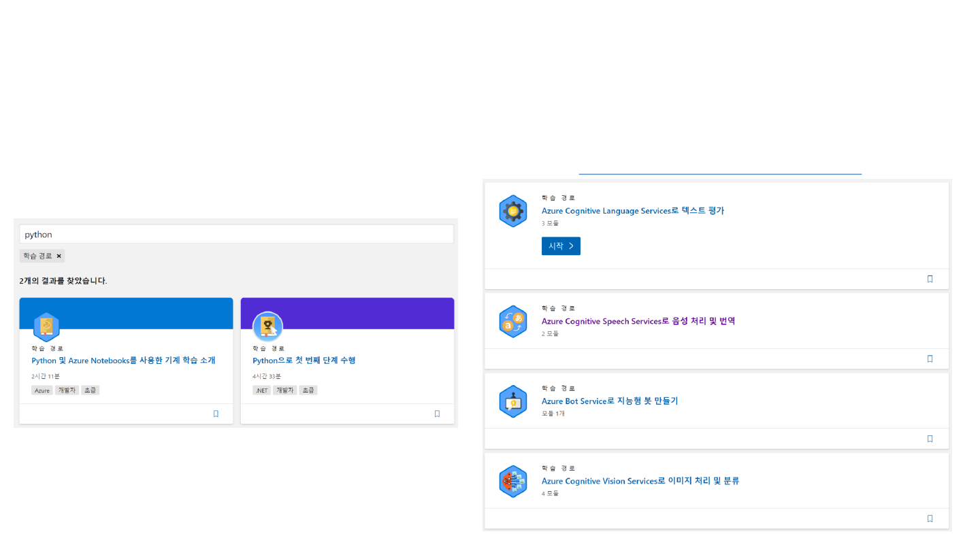This screenshot has width=980, height=551.
Task: Click the python search input field
Action: [x=236, y=234]
